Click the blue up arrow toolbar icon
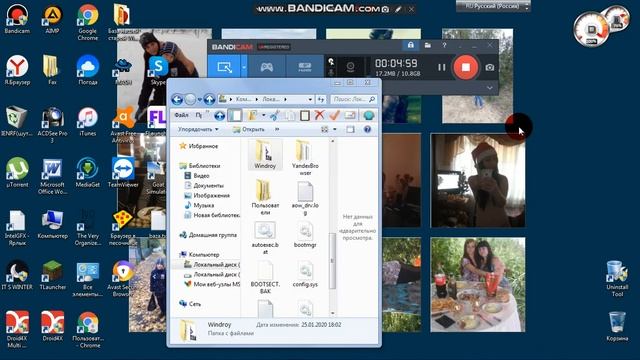The image size is (640, 360). coord(220,116)
